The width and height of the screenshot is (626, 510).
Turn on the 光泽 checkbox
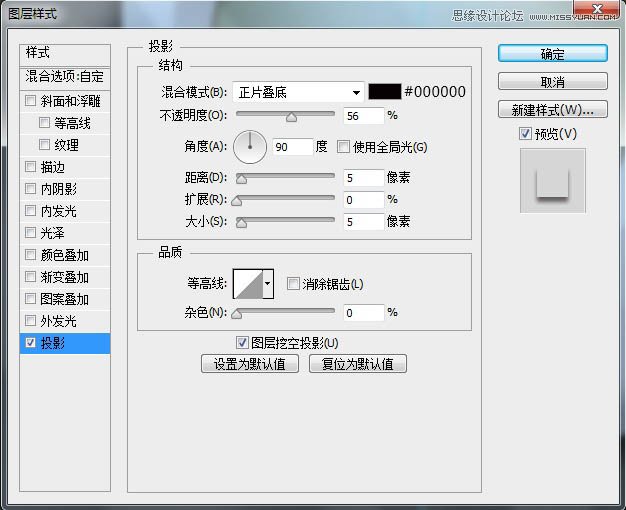click(30, 232)
